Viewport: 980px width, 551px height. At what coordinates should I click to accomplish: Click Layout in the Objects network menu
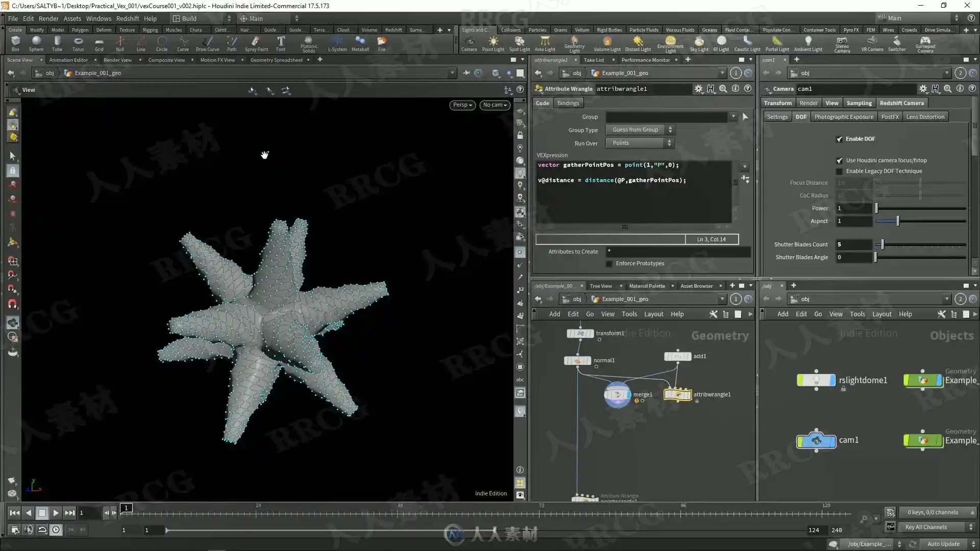pyautogui.click(x=881, y=314)
